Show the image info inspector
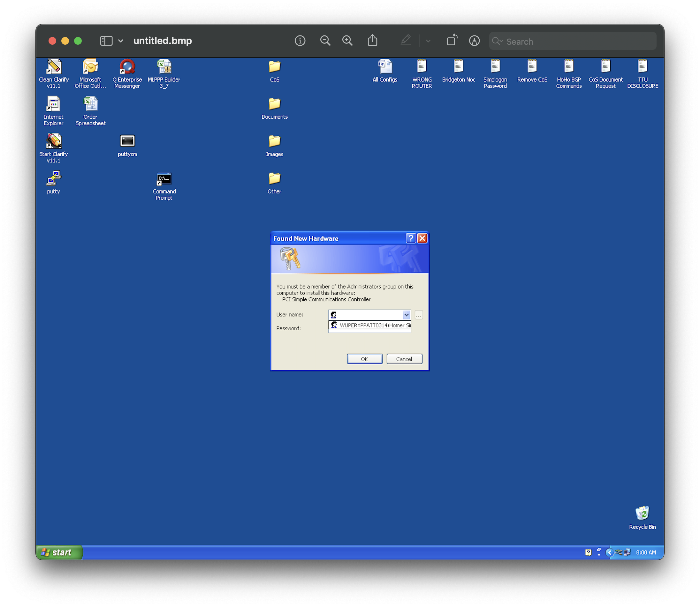This screenshot has width=700, height=607. point(300,41)
